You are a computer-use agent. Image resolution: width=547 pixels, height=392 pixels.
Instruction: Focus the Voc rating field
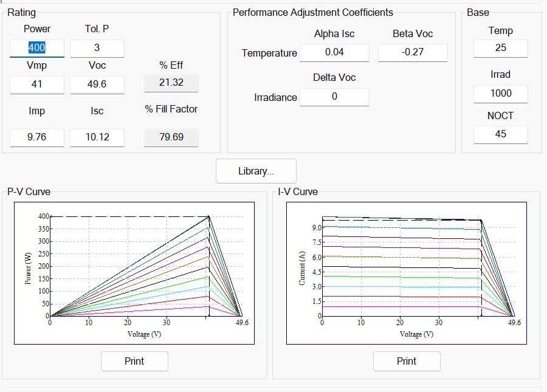click(x=97, y=84)
